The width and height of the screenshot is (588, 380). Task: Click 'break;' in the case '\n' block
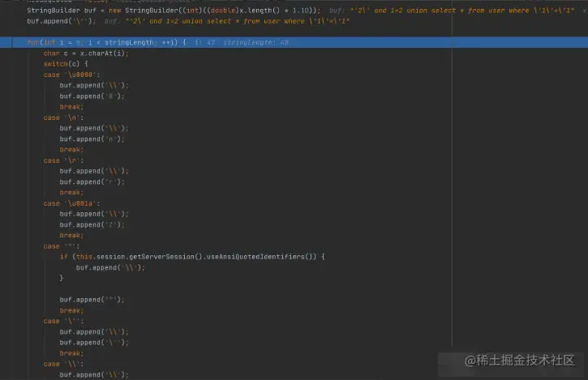71,150
